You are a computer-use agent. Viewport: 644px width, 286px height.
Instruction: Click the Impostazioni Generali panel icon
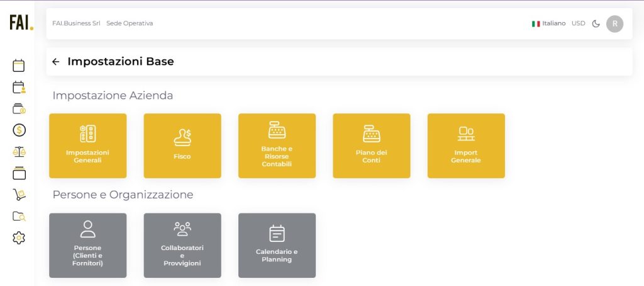click(88, 134)
